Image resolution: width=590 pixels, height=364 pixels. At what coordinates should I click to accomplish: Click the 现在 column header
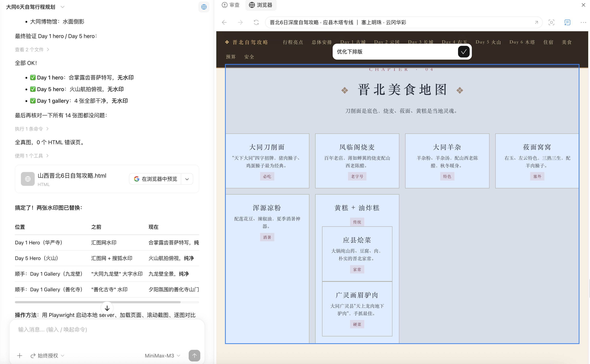point(153,227)
